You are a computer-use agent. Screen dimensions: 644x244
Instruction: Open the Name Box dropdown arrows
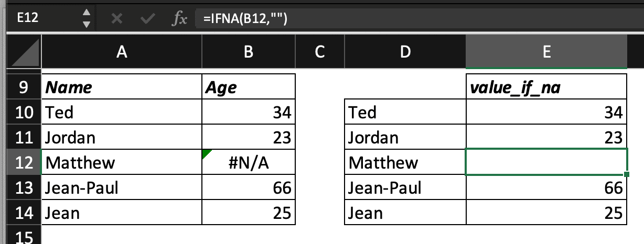coord(87,19)
